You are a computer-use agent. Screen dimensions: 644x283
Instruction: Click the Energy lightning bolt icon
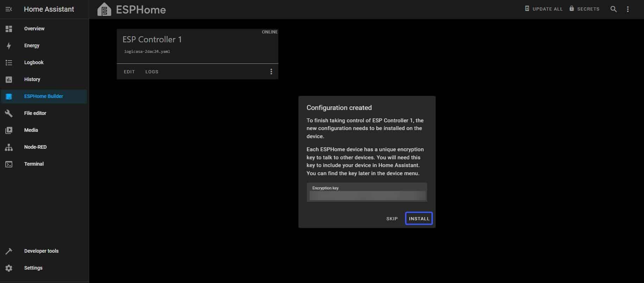pos(9,46)
